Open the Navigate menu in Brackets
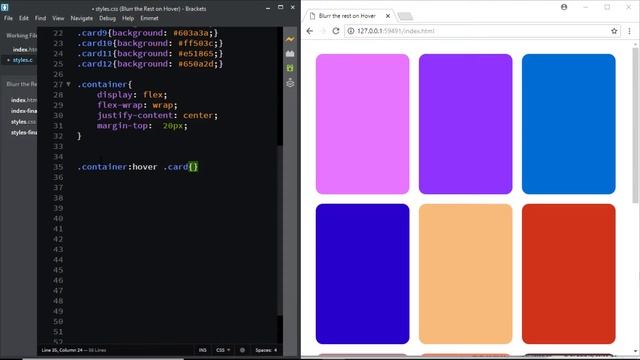 click(x=82, y=18)
